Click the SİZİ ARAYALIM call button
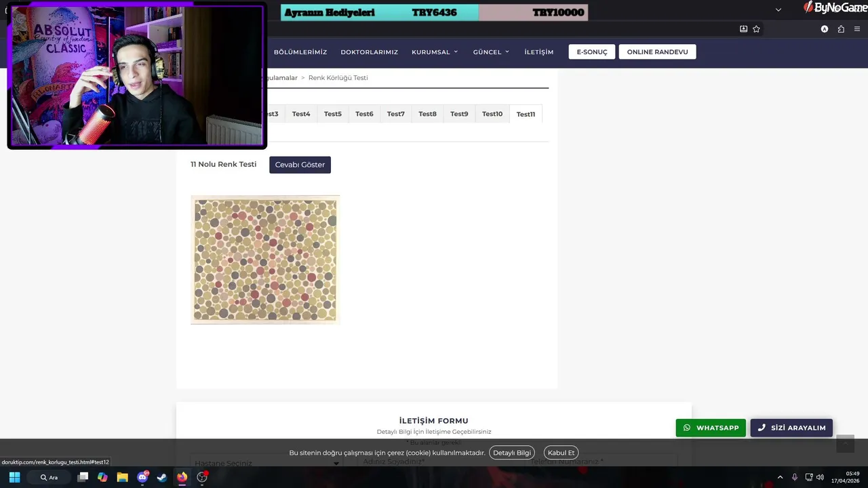 tap(791, 428)
